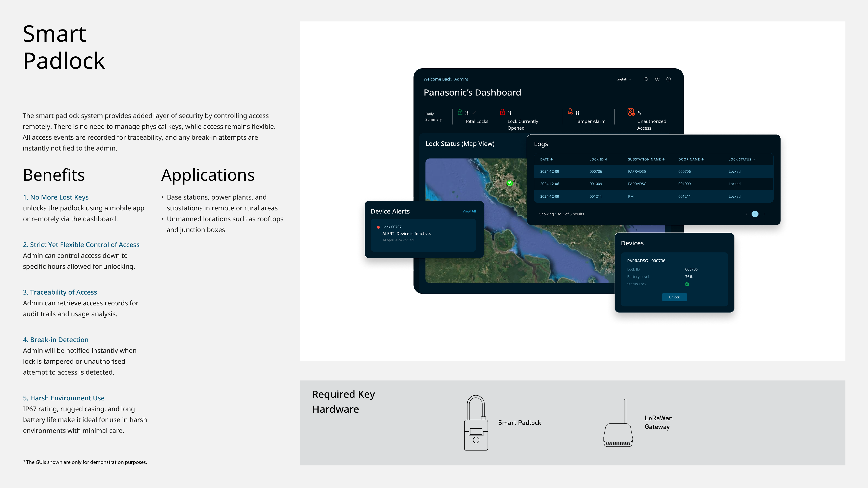Sort logs by Substation Name column
Screen dimensions: 868x488
click(646, 159)
